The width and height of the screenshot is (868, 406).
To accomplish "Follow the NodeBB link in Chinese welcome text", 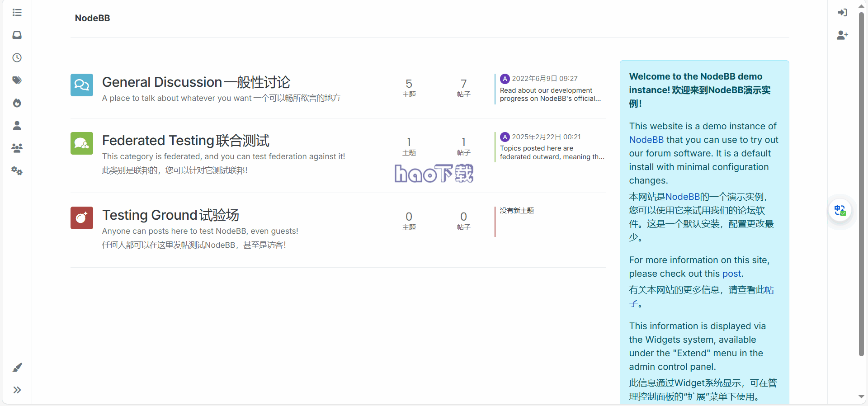I will point(683,197).
